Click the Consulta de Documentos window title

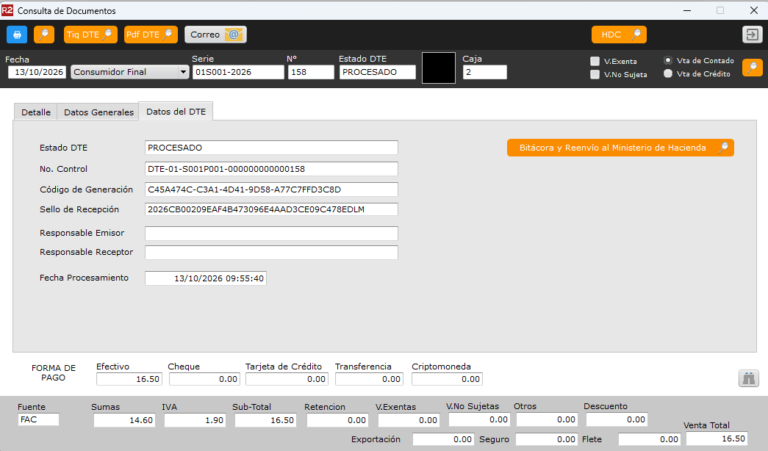pos(67,11)
